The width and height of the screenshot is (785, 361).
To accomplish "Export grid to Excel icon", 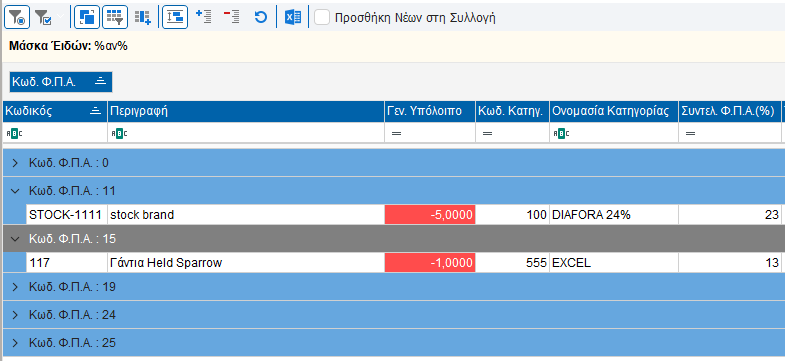I will tap(293, 18).
